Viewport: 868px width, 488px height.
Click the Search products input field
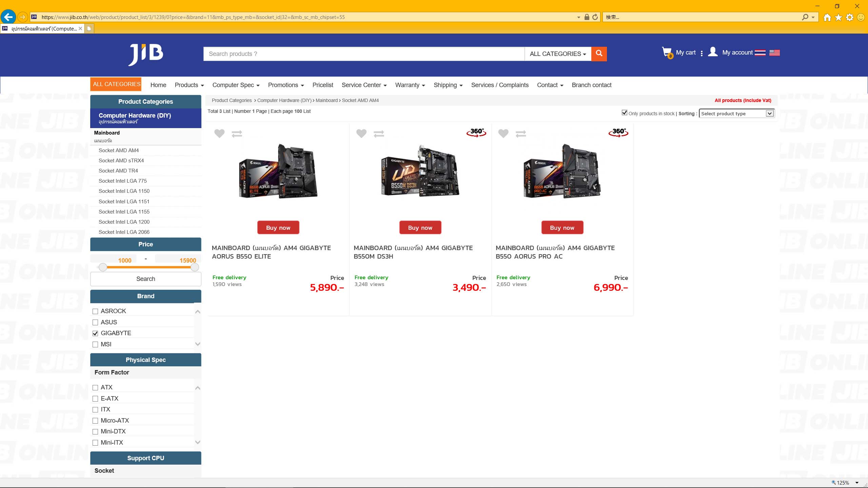coord(364,54)
